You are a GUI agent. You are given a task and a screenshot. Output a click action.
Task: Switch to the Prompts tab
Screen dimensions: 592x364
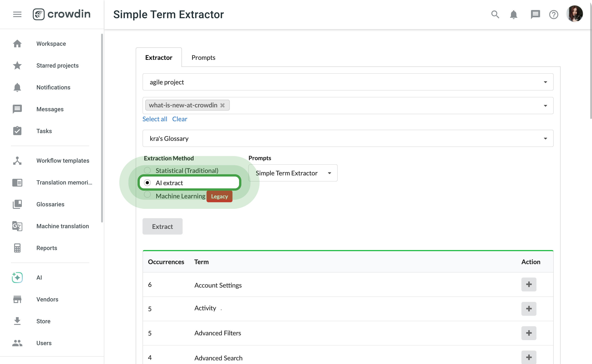coord(203,57)
